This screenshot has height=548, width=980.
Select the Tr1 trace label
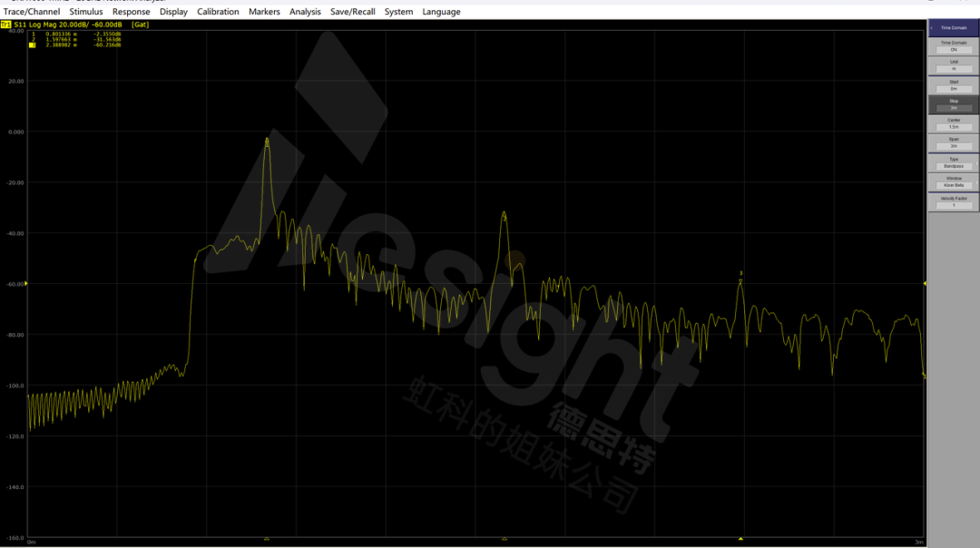tap(5, 25)
